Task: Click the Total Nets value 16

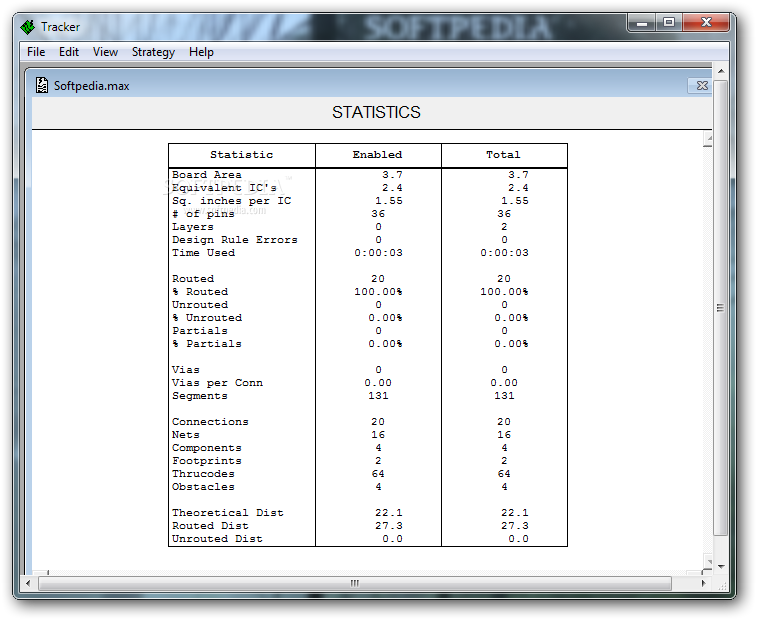Action: [x=504, y=436]
